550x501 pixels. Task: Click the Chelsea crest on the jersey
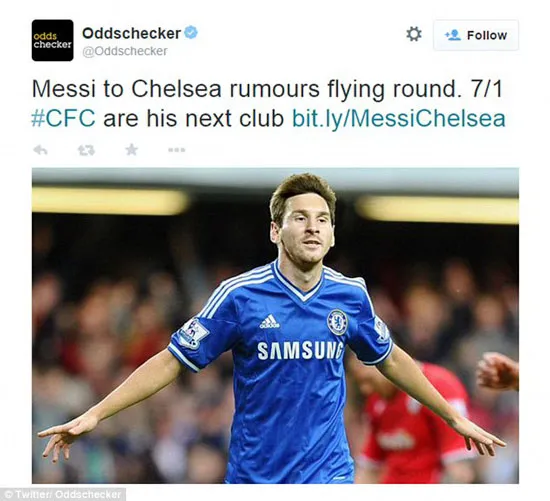(337, 322)
